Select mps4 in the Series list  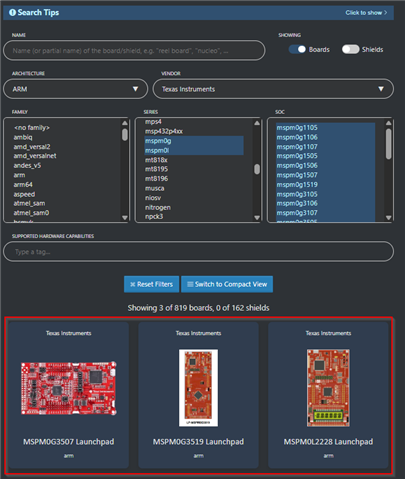click(153, 122)
